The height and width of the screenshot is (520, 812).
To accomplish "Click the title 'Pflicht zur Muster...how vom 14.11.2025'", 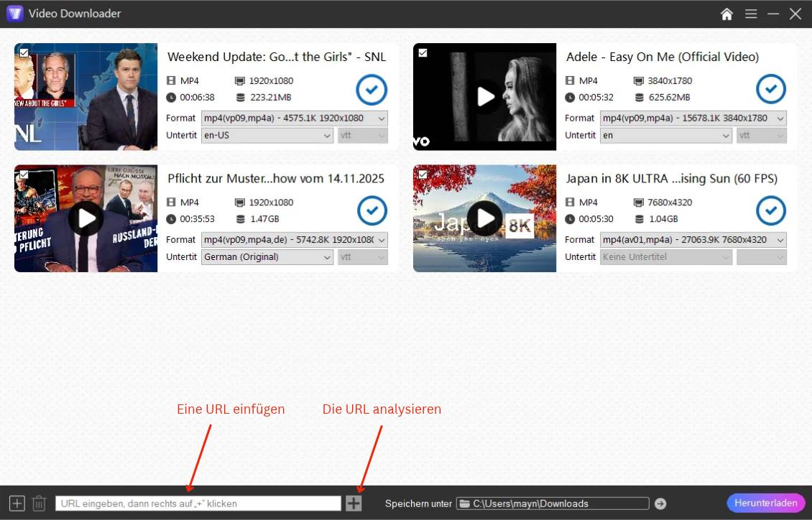I will tap(275, 179).
